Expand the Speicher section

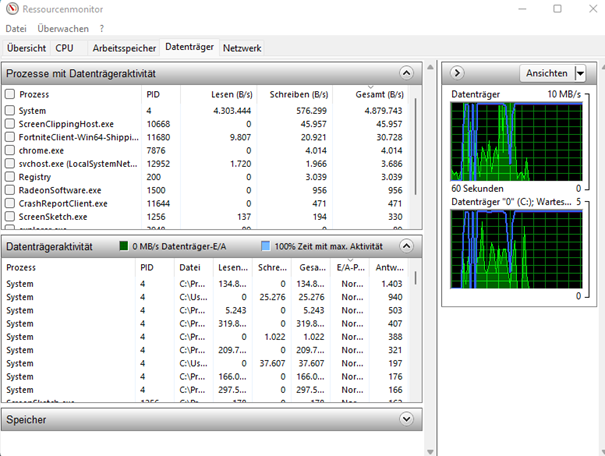[406, 419]
